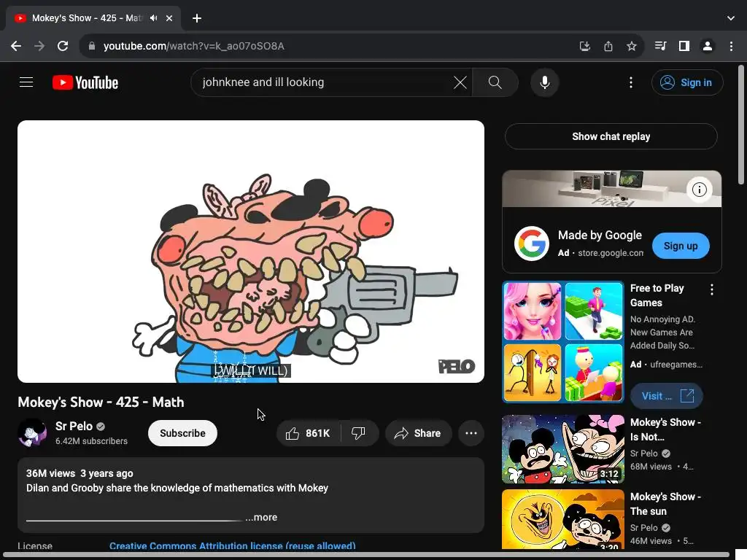
Task: Click store.google.com ad link text
Action: pyautogui.click(x=611, y=253)
